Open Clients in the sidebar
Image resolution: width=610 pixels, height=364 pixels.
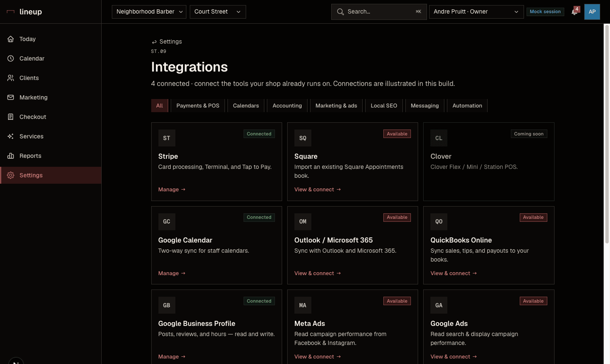[x=51, y=78]
